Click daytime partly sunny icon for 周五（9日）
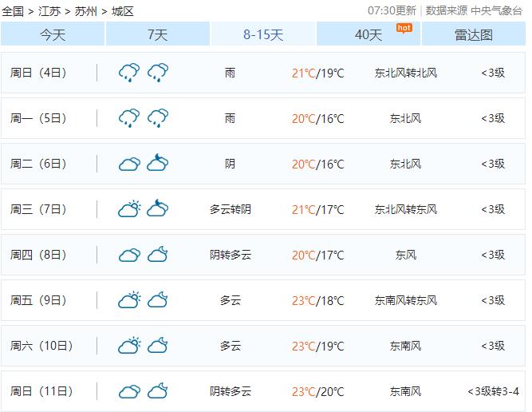The height and width of the screenshot is (412, 532). tap(129, 299)
